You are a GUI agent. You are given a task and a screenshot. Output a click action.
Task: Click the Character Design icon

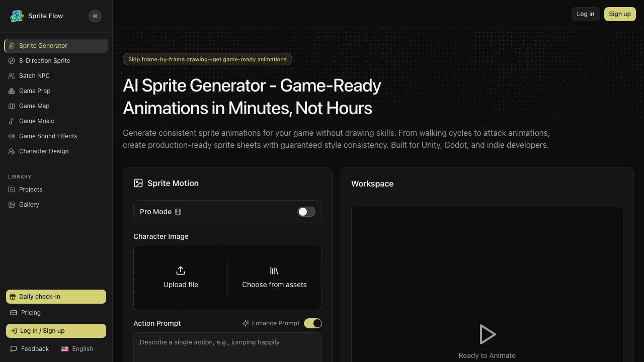tap(12, 151)
